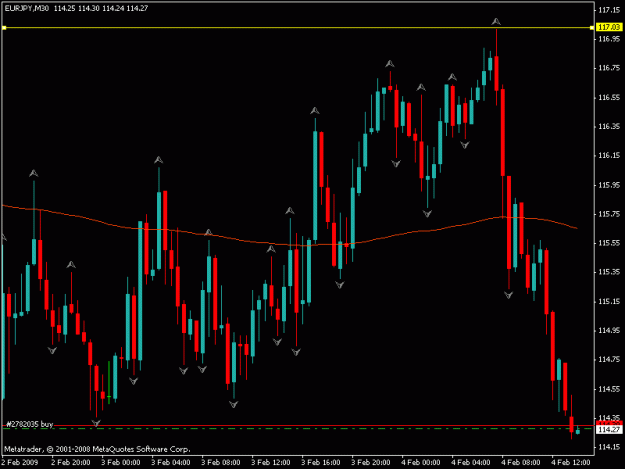
Task: Click the 114.55 price scale label
Action: pos(609,389)
